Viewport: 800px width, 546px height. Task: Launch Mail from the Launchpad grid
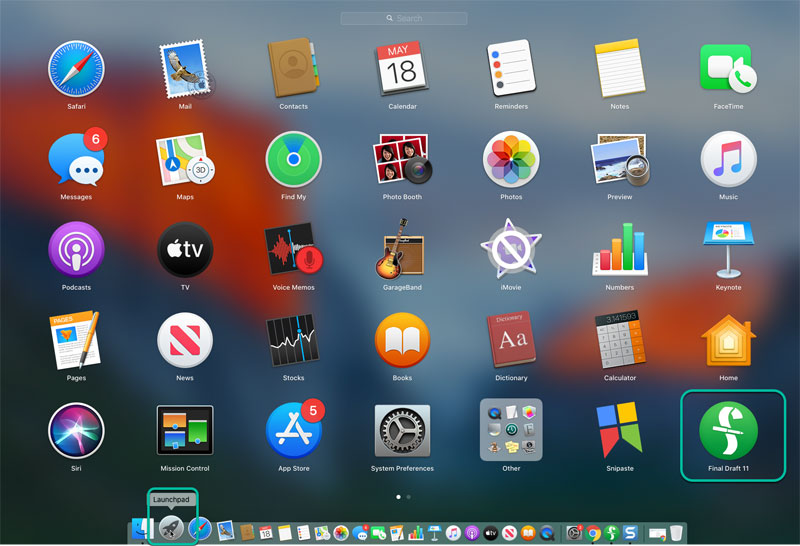tap(185, 69)
